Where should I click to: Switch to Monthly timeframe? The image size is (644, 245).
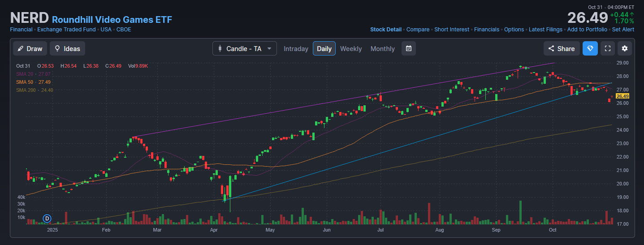(383, 49)
